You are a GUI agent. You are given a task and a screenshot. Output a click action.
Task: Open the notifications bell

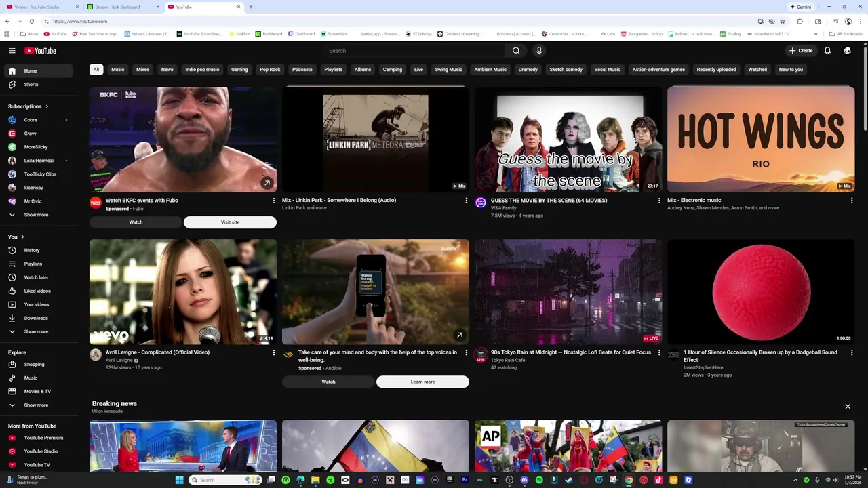[827, 51]
